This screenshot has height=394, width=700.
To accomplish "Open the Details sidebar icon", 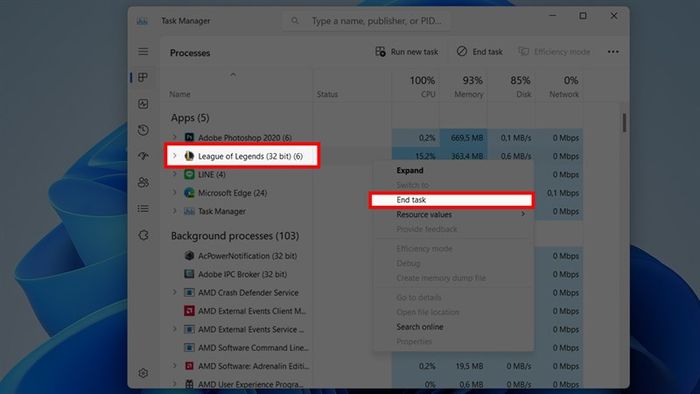I will coord(143,209).
